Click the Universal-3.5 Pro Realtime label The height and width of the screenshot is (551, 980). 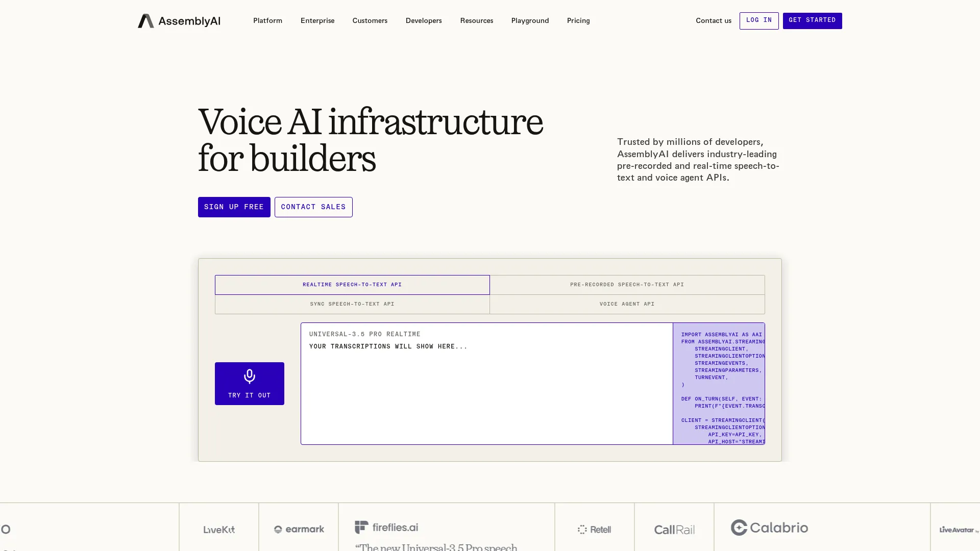point(365,334)
